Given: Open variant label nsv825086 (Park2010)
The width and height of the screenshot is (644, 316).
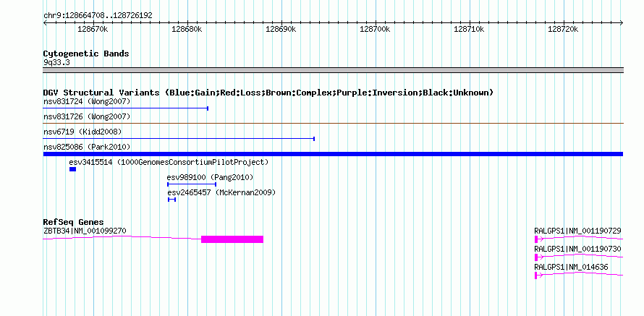Looking at the screenshot, I should 87,147.
